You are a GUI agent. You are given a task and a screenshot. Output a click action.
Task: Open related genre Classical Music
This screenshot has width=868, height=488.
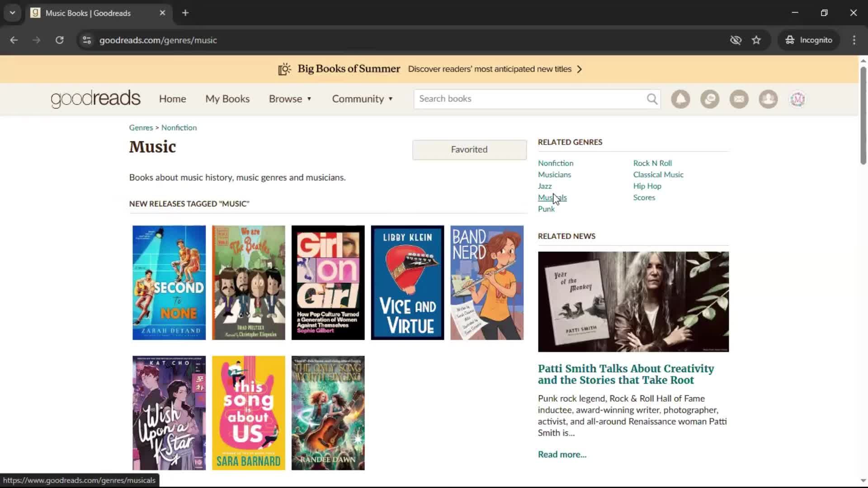(x=658, y=175)
